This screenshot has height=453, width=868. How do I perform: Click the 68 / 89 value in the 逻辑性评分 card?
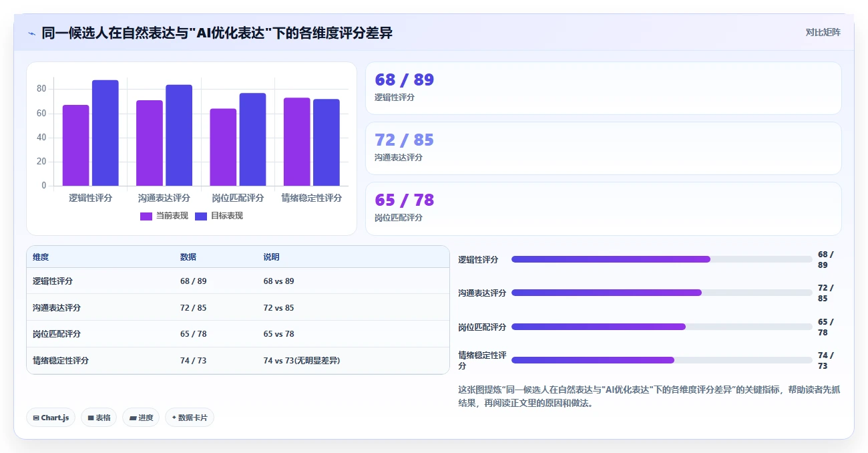[x=404, y=80]
